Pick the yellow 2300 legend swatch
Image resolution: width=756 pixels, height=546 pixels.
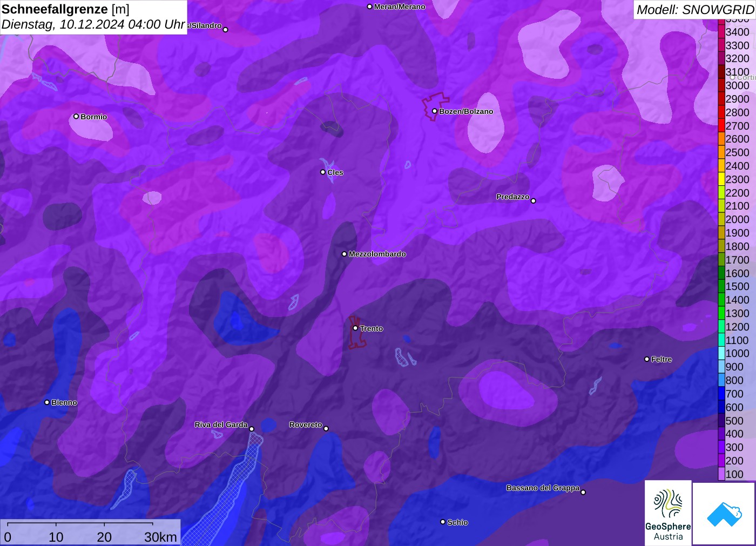click(721, 179)
